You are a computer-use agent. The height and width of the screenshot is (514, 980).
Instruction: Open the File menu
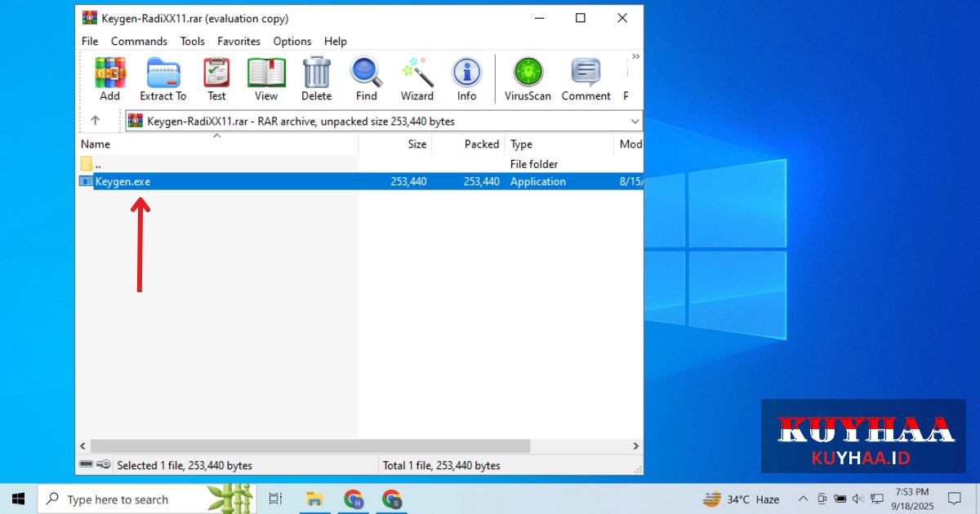tap(90, 41)
